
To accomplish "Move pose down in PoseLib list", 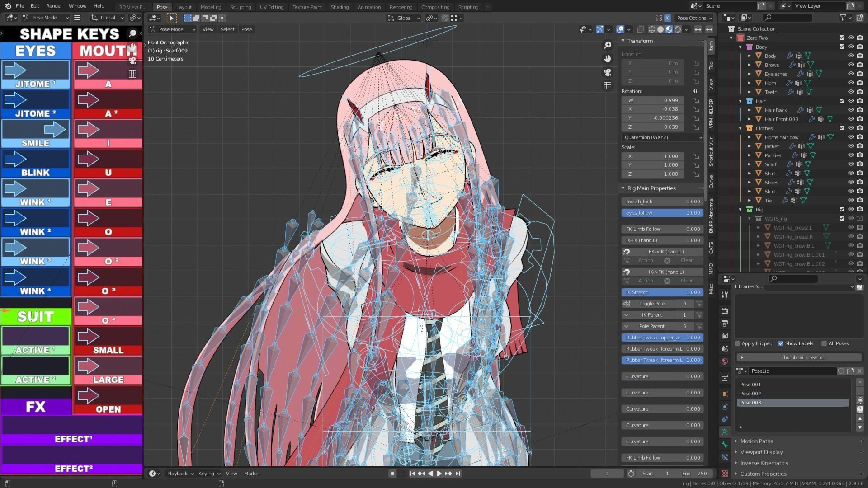I will pos(860,427).
